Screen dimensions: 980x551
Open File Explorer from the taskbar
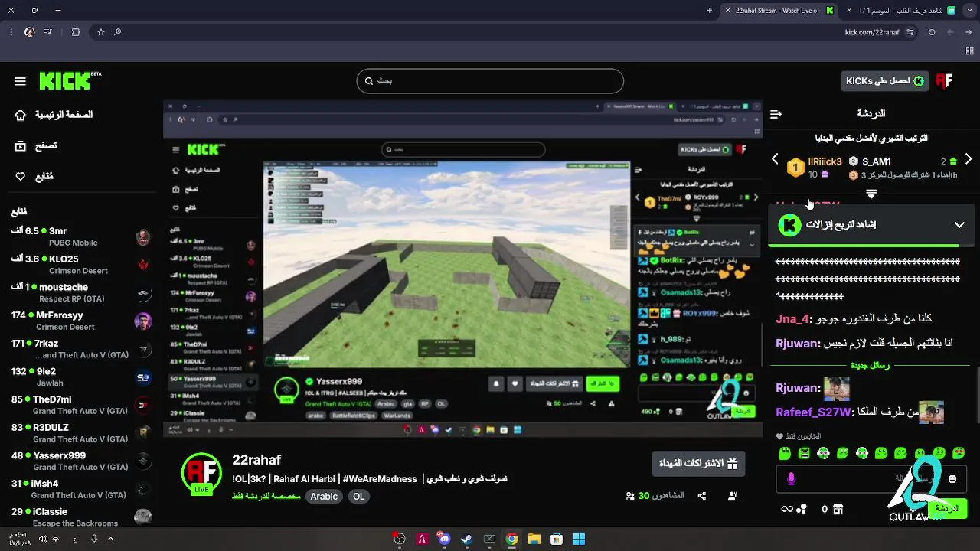pyautogui.click(x=534, y=539)
